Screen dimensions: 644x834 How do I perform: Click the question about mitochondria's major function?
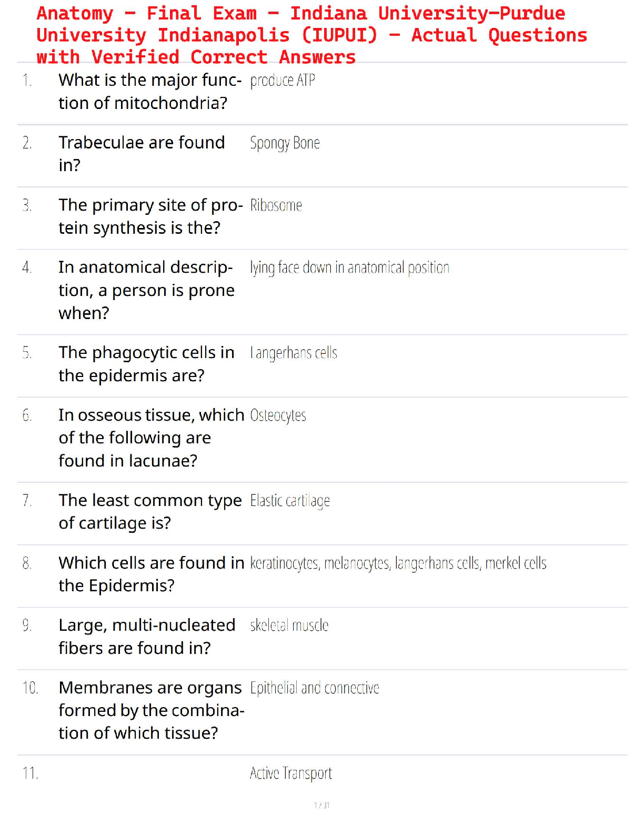(x=150, y=92)
